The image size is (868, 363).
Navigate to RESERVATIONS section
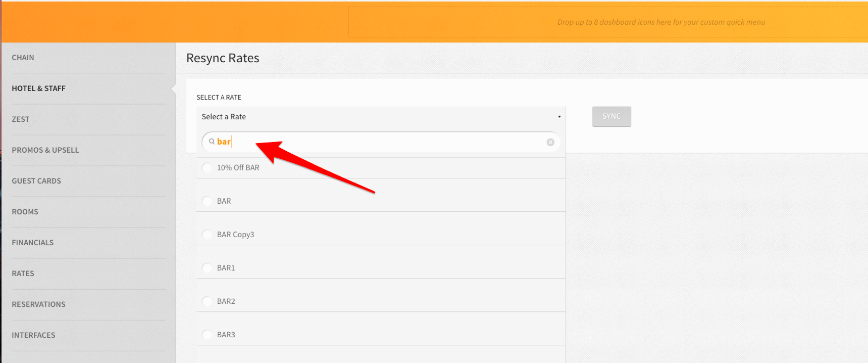pos(39,304)
